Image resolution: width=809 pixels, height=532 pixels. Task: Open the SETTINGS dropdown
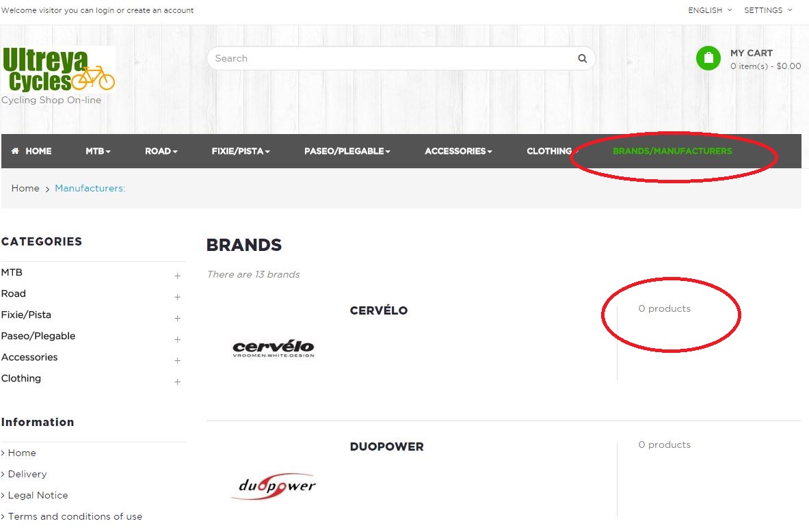[768, 10]
